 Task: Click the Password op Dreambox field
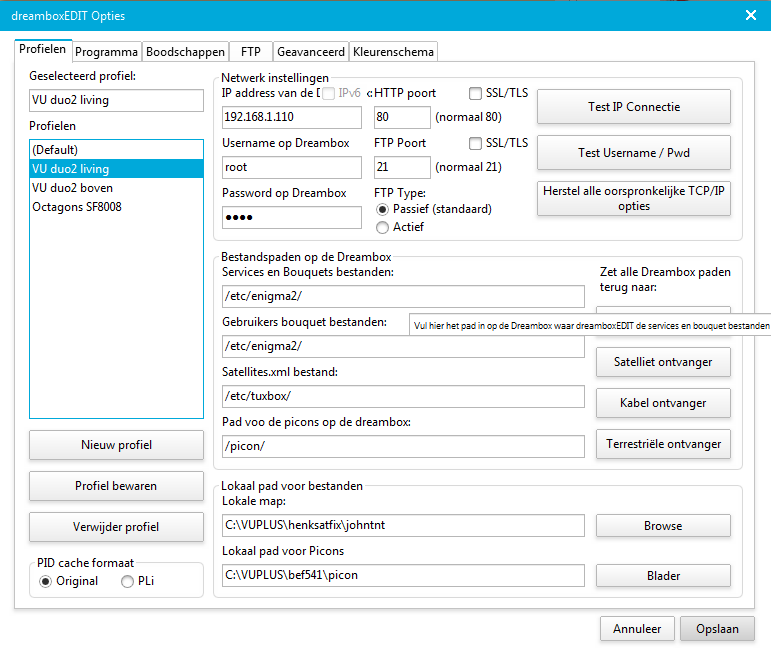pyautogui.click(x=292, y=217)
